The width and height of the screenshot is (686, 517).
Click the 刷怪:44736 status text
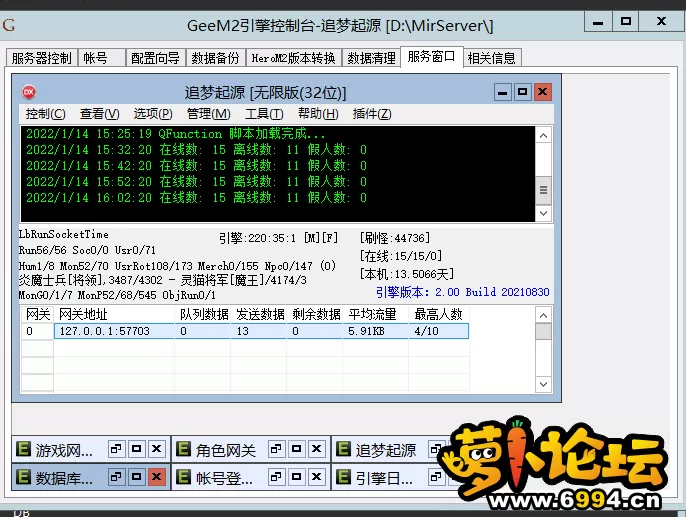pyautogui.click(x=395, y=238)
